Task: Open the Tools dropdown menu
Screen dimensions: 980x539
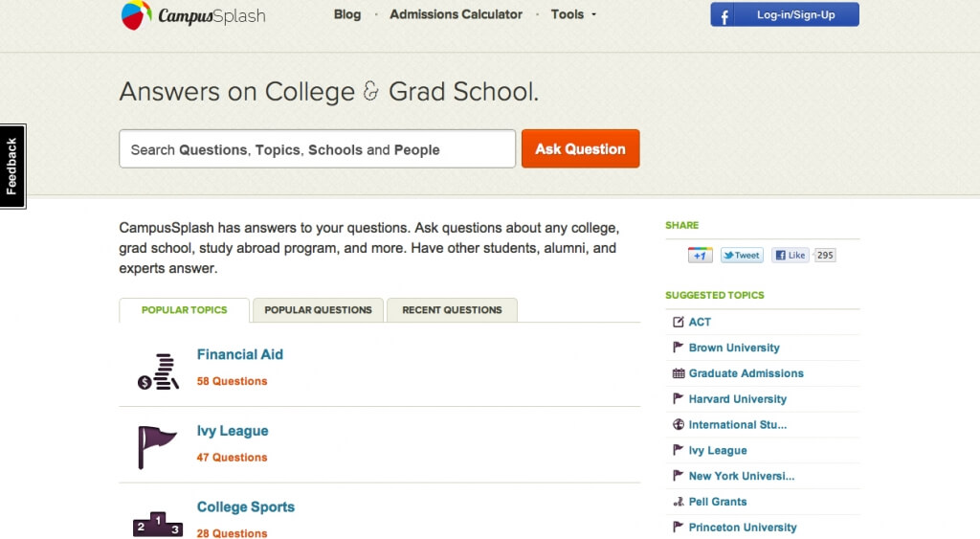Action: (x=573, y=14)
